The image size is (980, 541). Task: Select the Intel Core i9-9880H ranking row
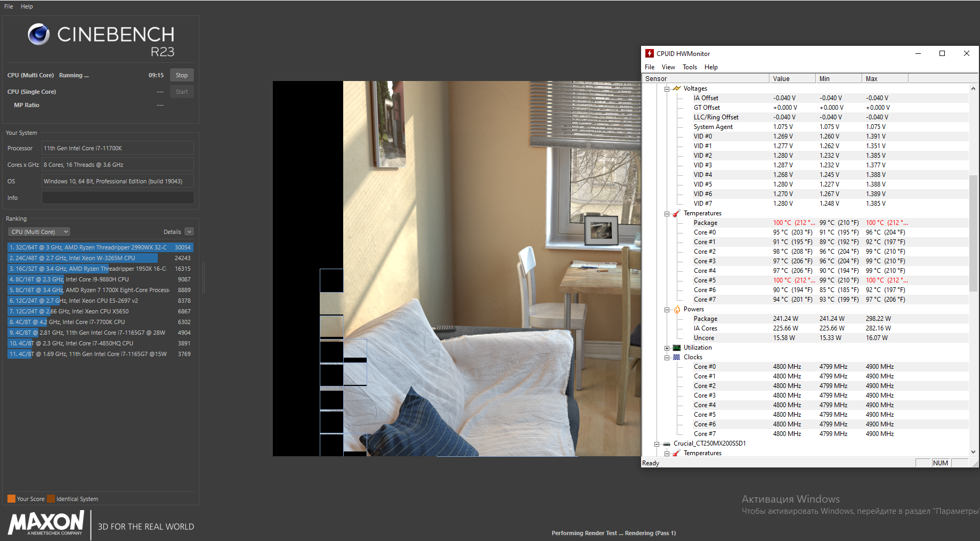click(100, 279)
